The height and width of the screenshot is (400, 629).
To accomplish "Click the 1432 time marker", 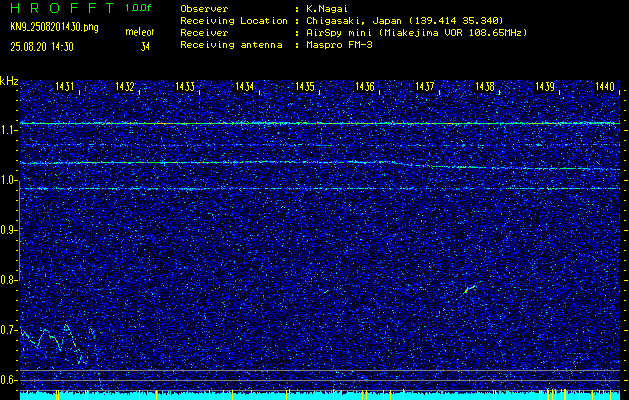I will coord(124,86).
